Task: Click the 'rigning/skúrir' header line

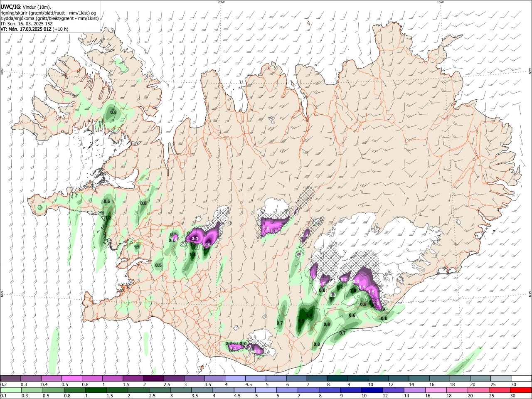Action: click(x=48, y=12)
